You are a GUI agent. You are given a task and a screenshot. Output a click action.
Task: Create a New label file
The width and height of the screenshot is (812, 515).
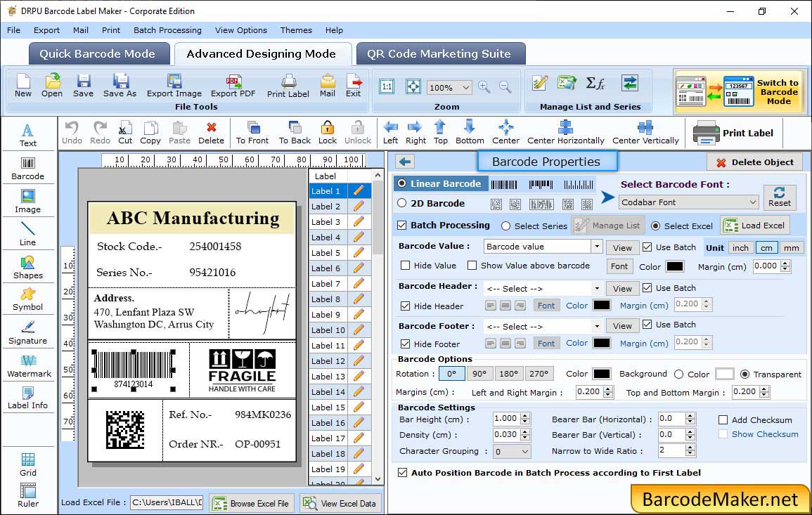pos(22,86)
